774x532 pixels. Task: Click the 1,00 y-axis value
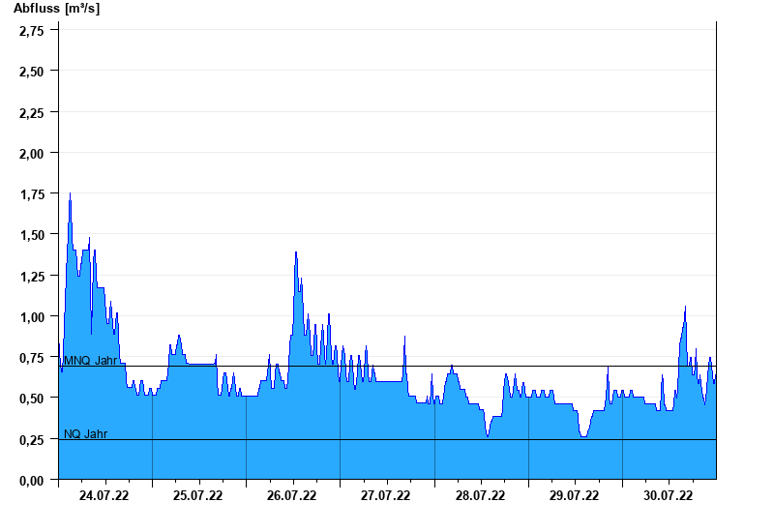point(32,317)
